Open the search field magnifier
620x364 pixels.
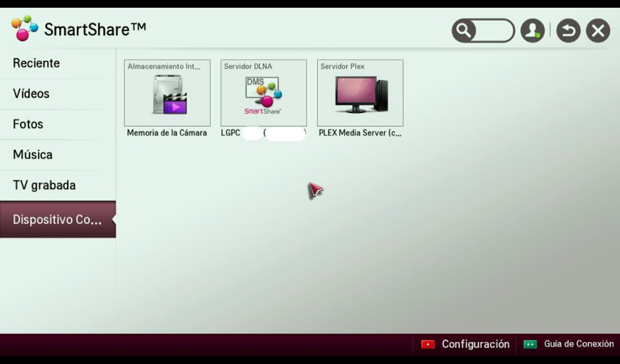pyautogui.click(x=464, y=31)
